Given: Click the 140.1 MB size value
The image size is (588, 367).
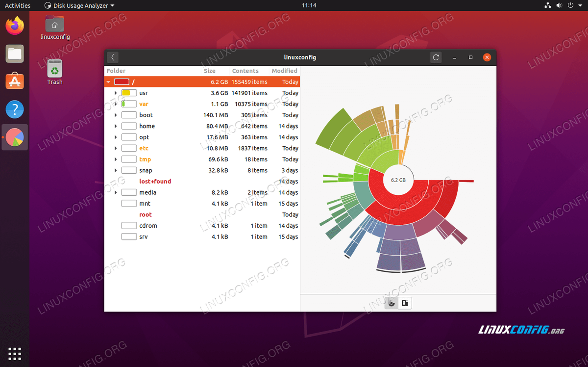Looking at the screenshot, I should [216, 115].
